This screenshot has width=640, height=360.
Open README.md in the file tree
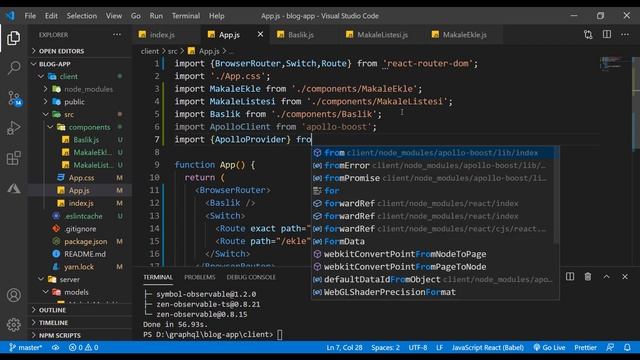[80, 254]
